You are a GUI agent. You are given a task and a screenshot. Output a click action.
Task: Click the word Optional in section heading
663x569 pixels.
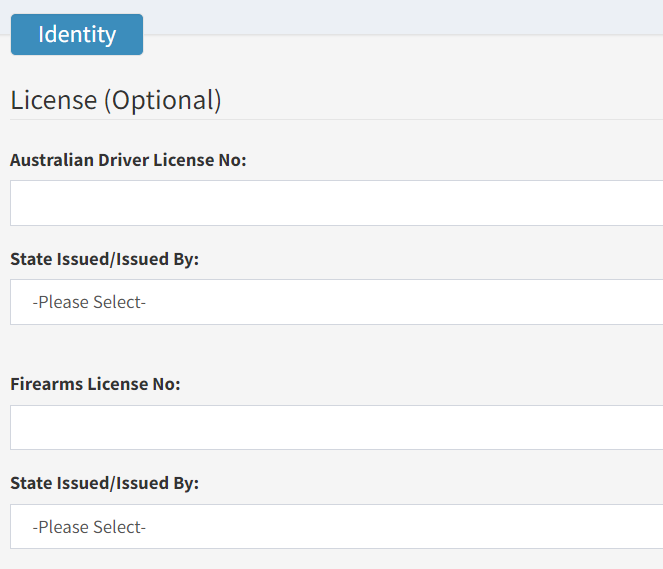(163, 101)
